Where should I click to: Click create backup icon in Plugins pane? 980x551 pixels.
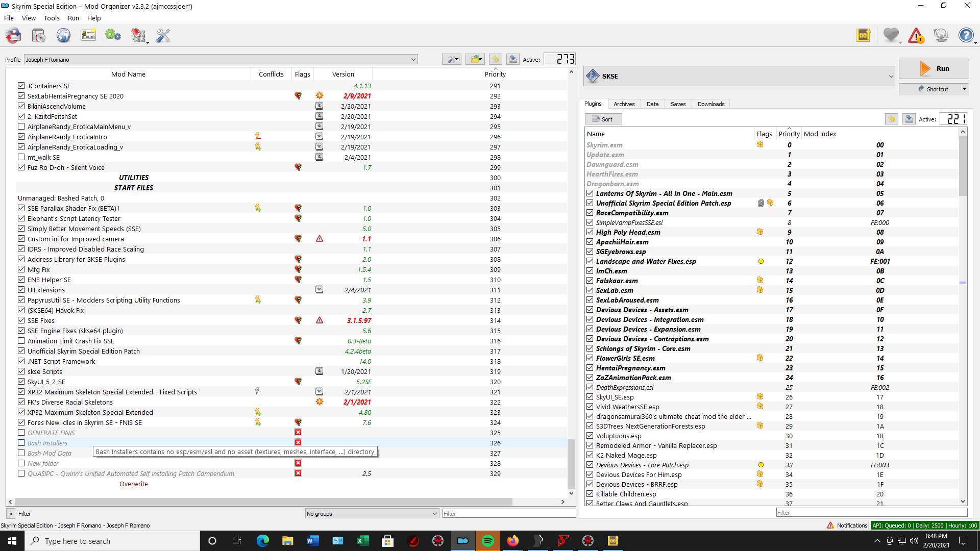tap(909, 119)
